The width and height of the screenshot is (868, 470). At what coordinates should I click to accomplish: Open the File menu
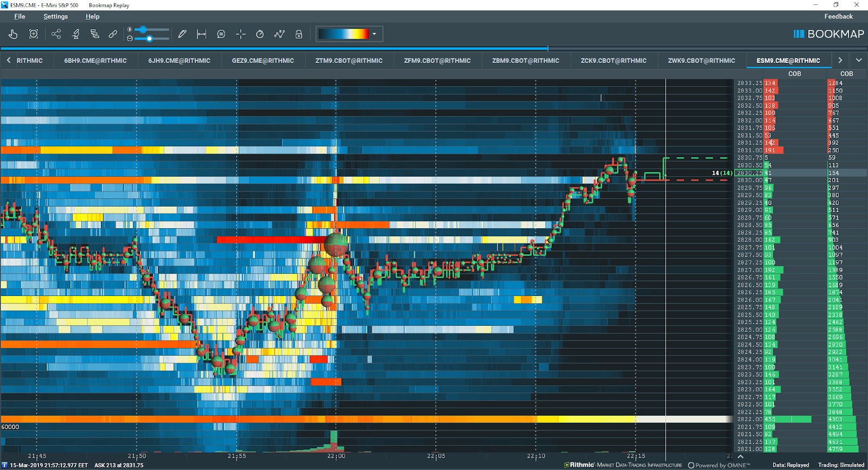coord(20,16)
